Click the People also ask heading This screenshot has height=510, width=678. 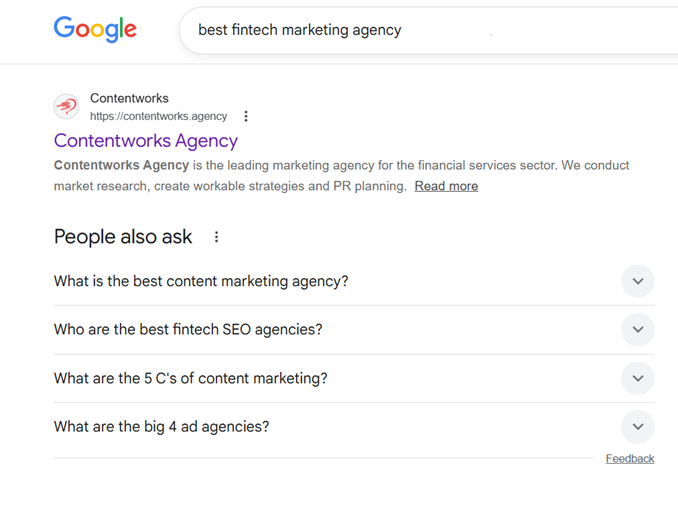click(123, 237)
